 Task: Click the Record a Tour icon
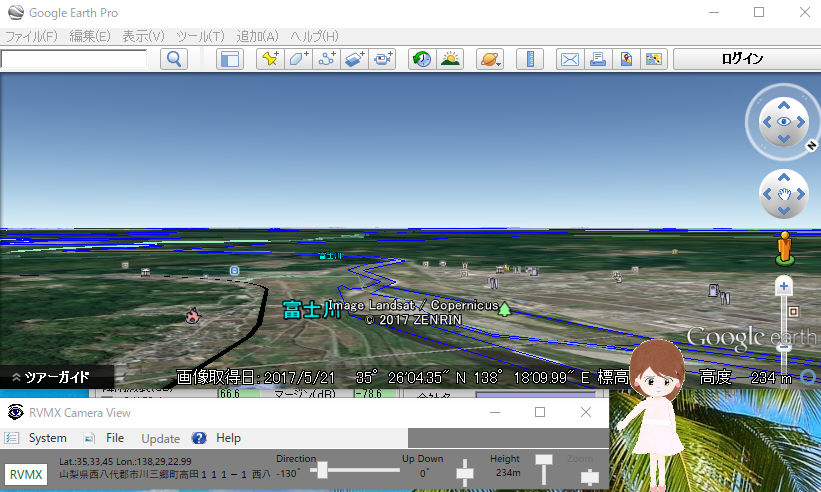(x=383, y=59)
